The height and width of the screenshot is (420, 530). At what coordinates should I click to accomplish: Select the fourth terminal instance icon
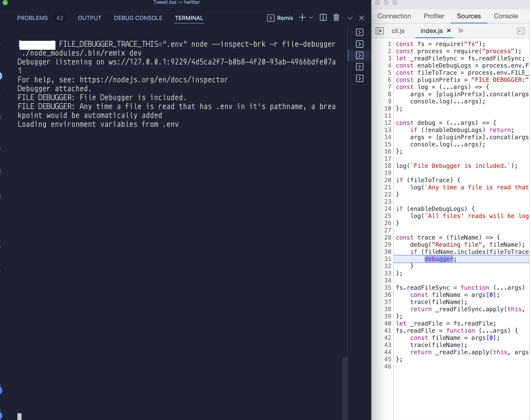[x=359, y=67]
